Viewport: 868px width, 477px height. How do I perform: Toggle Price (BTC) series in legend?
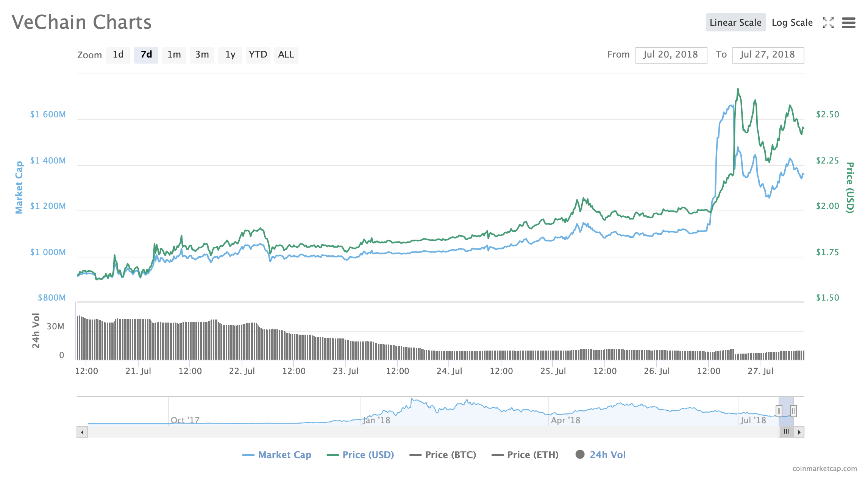click(x=443, y=455)
